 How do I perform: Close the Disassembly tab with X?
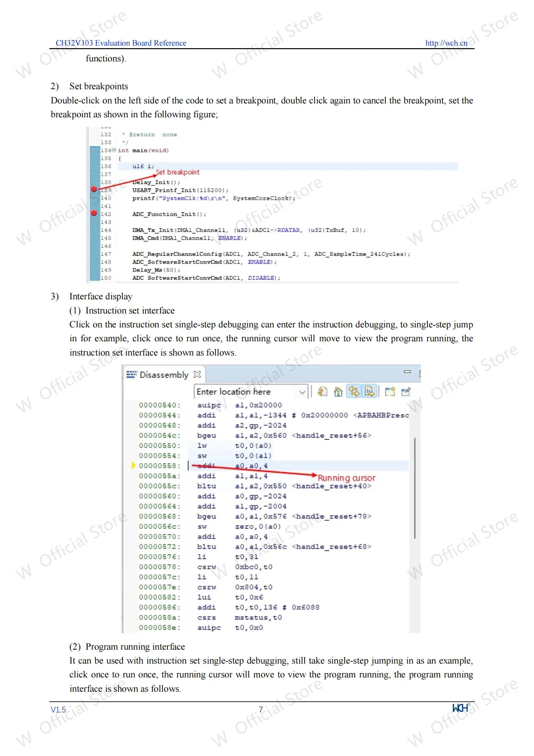click(x=197, y=374)
